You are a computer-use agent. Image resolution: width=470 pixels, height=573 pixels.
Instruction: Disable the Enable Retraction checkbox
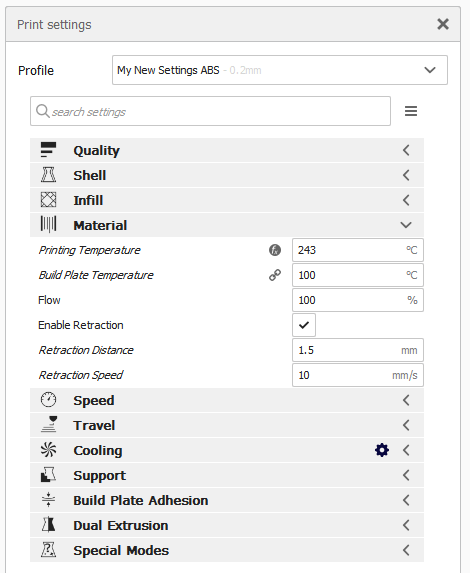coord(304,325)
